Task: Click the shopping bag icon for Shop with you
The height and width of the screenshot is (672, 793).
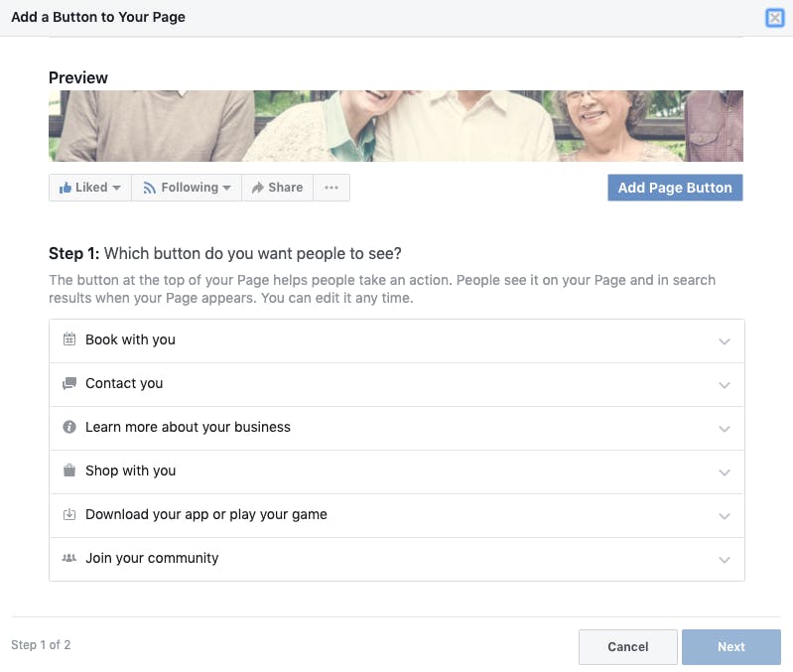Action: [x=69, y=470]
